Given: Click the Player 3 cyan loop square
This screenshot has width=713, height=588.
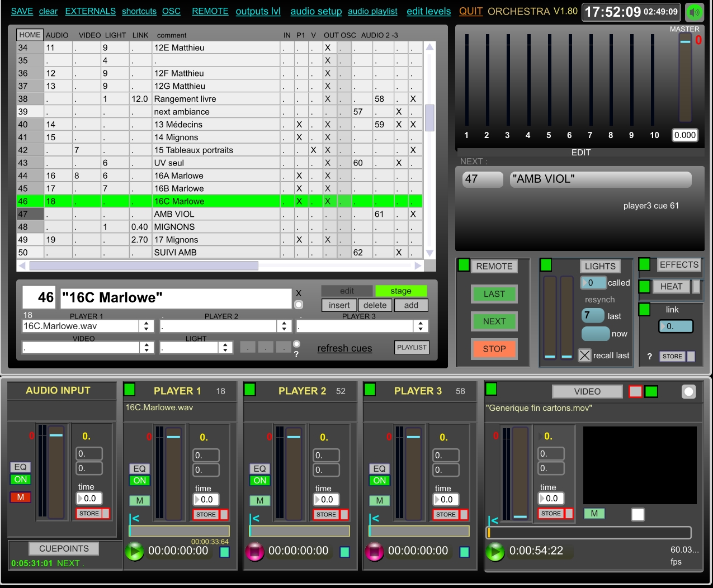Looking at the screenshot, I should (x=464, y=552).
